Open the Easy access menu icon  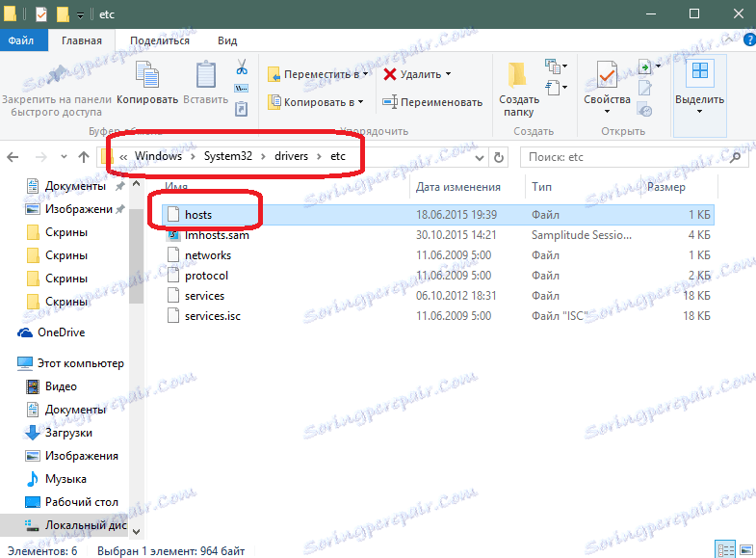click(x=556, y=88)
